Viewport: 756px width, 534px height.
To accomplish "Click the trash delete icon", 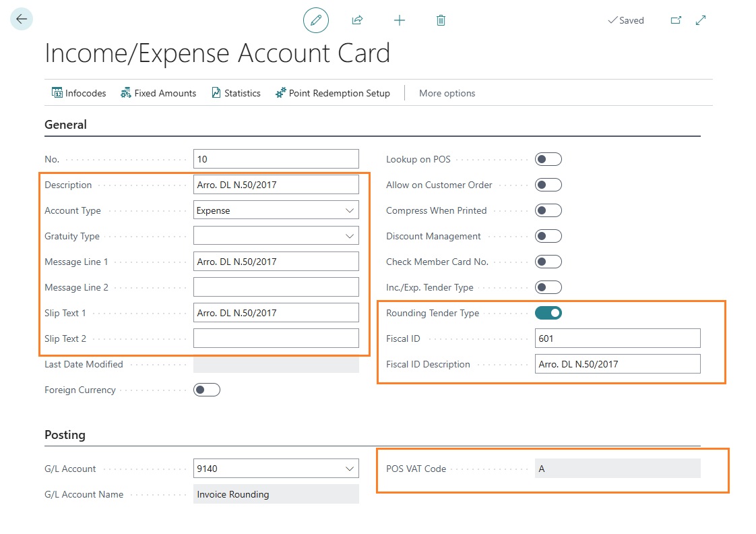I will [441, 20].
